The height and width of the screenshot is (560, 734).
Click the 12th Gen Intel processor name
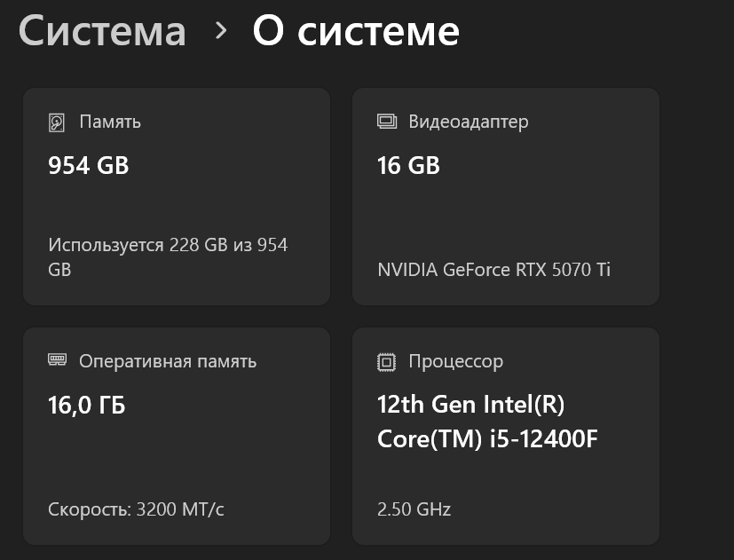pyautogui.click(x=471, y=405)
